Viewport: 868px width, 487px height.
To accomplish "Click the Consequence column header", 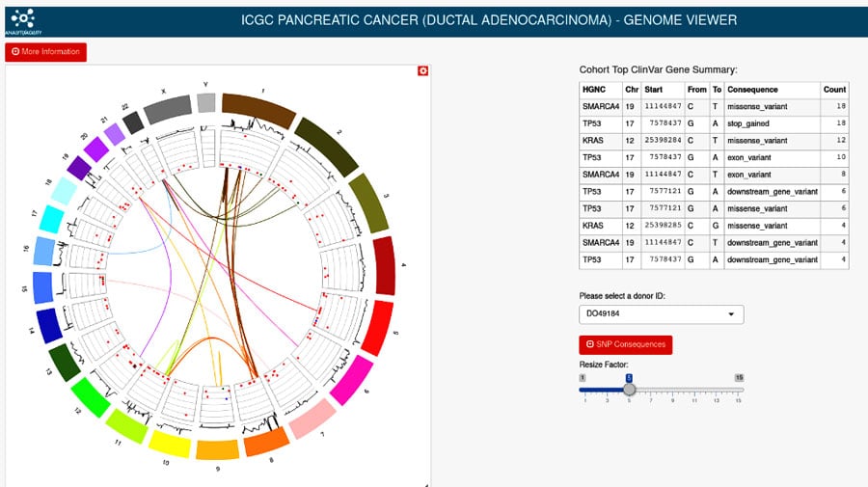I will click(752, 90).
